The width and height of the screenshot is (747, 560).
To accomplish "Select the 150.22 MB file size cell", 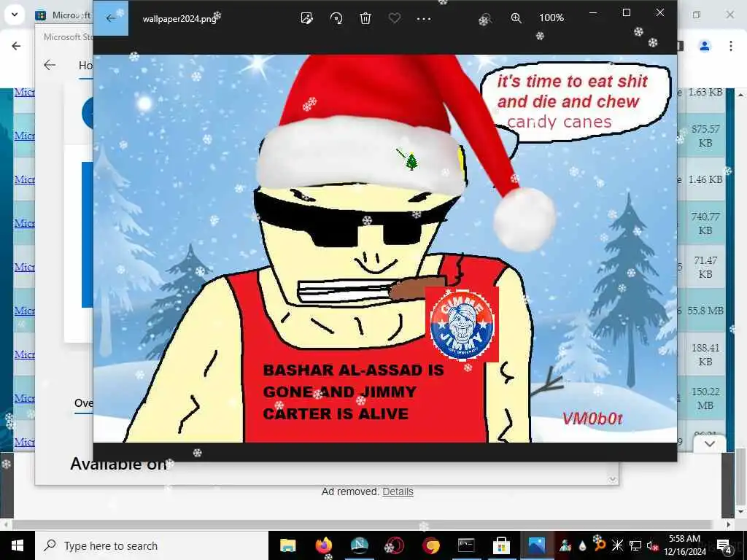I will point(705,399).
